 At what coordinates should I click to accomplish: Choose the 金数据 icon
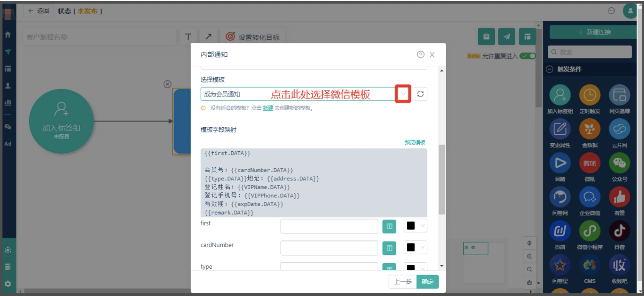click(589, 129)
